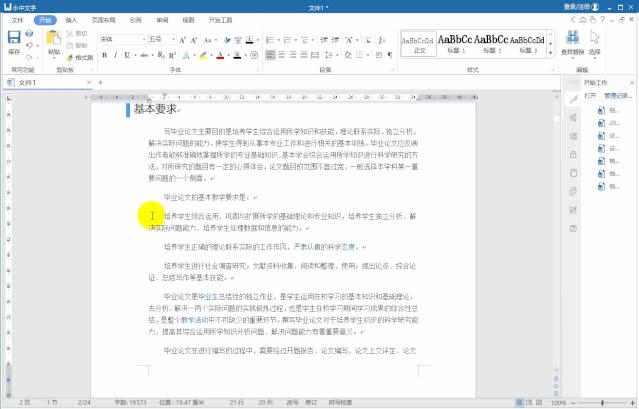Switch to the Page Layout (页面布局) tab
Viewport: 639px width, 409px height.
103,20
